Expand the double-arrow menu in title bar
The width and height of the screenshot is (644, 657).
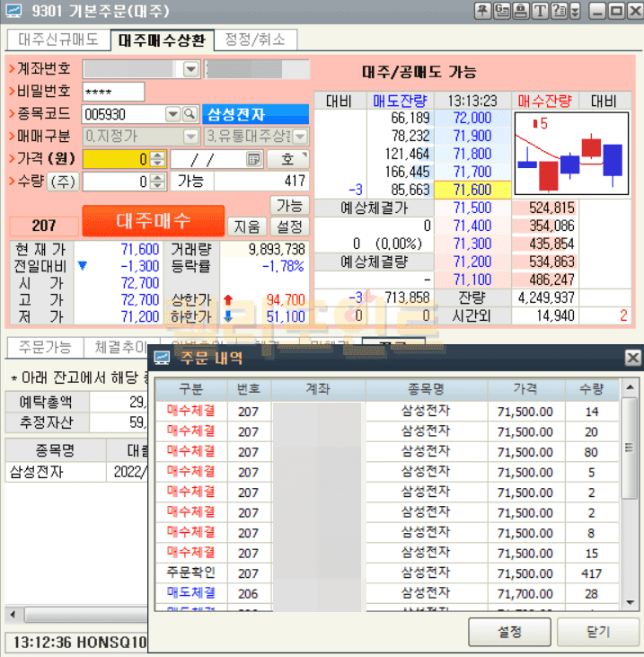tap(576, 11)
